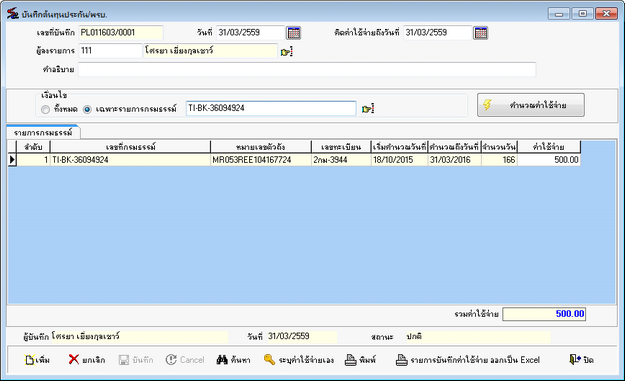Click end date cell 31/03/2016
The width and height of the screenshot is (625, 381).
[454, 160]
